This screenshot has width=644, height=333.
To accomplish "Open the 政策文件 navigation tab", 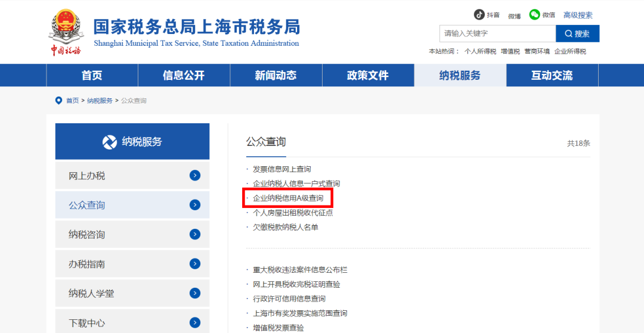I will coord(368,75).
